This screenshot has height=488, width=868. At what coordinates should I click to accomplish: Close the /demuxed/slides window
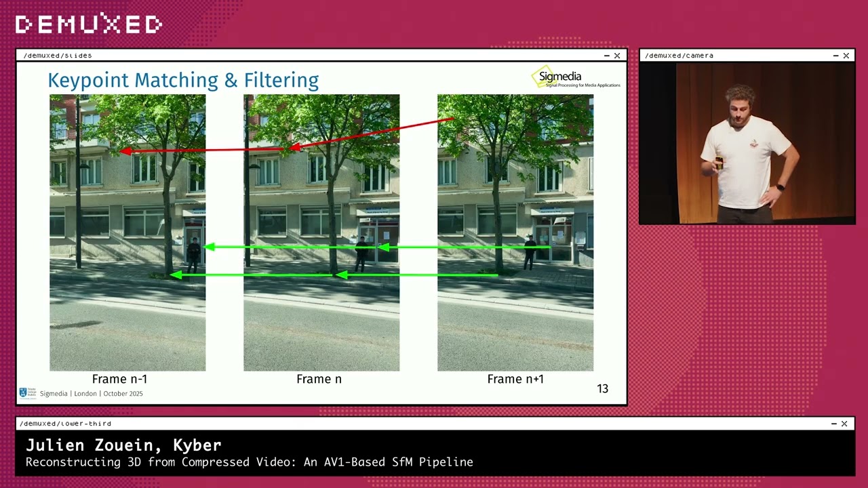pyautogui.click(x=617, y=56)
